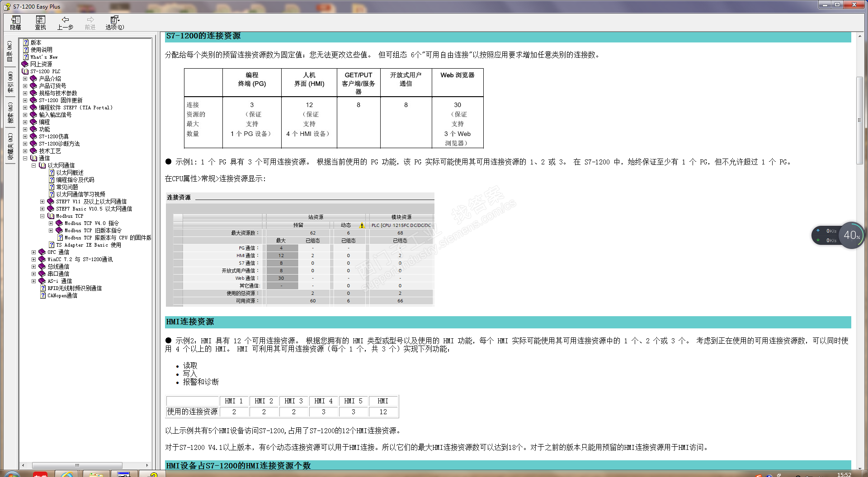This screenshot has width=868, height=477.
Task: Click the book icon beside 输入输出信号
Action: pyautogui.click(x=33, y=115)
